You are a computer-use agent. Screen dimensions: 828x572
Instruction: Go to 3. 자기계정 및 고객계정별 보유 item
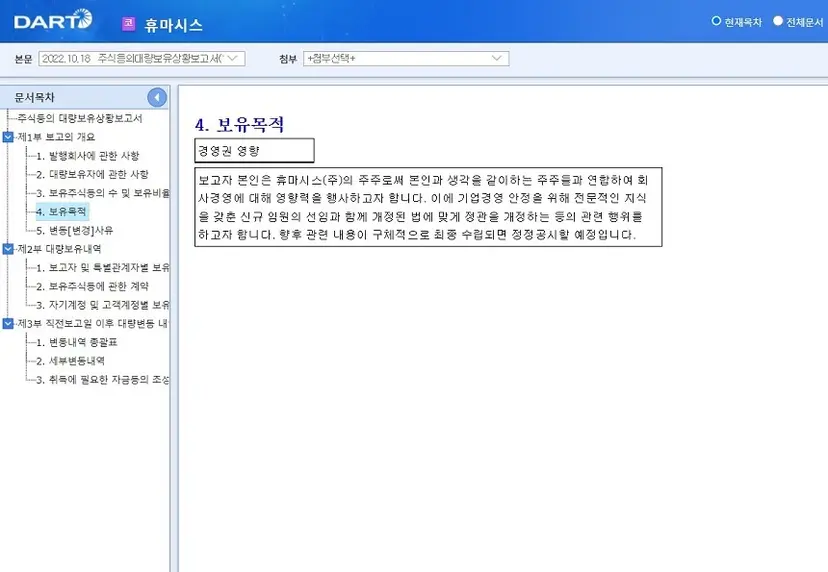[102, 305]
